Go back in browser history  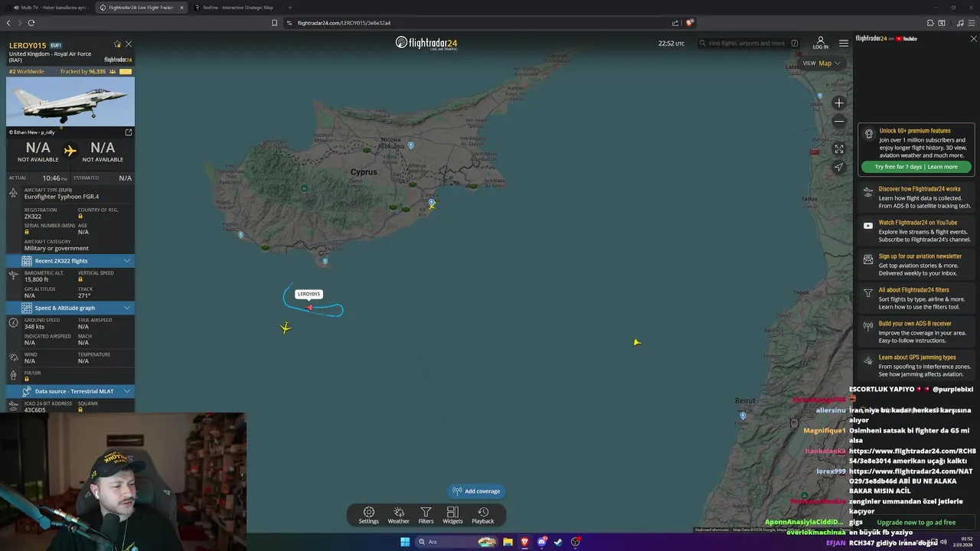click(8, 23)
